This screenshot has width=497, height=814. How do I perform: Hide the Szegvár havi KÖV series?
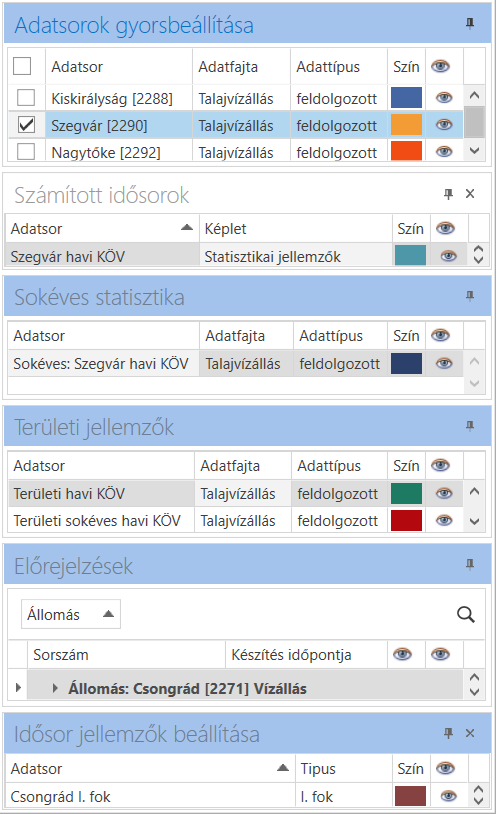(x=449, y=256)
